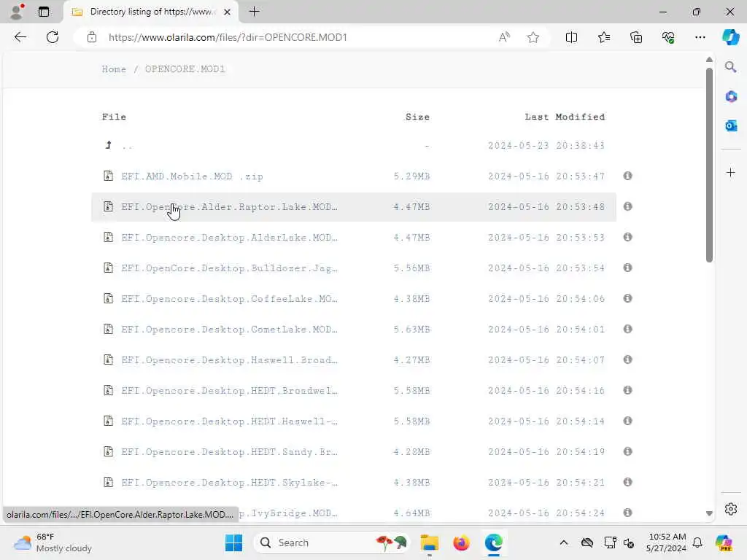Open EFI.OpenCore.Alder.Raptor.Lake.MOD file
Image resolution: width=747 pixels, height=560 pixels.
click(229, 206)
